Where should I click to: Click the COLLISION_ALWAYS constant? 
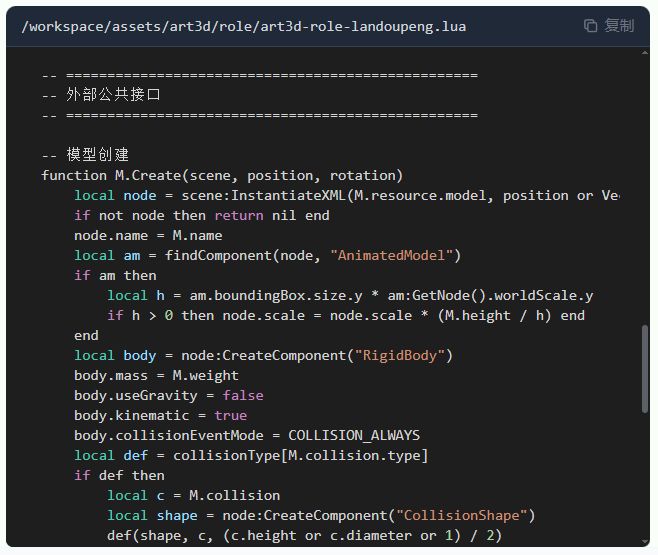(354, 435)
